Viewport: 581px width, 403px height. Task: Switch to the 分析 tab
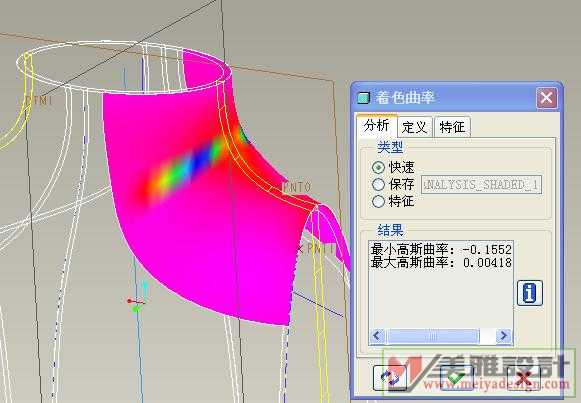tap(376, 126)
